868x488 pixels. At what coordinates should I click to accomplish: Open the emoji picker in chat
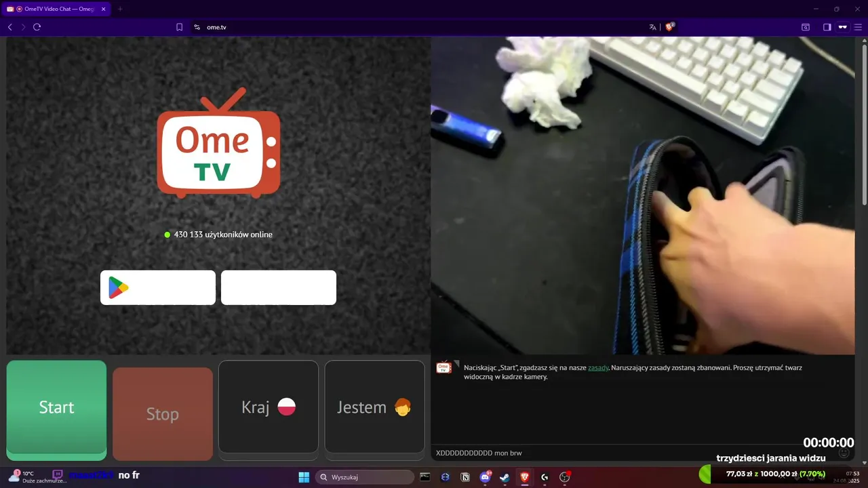844,453
